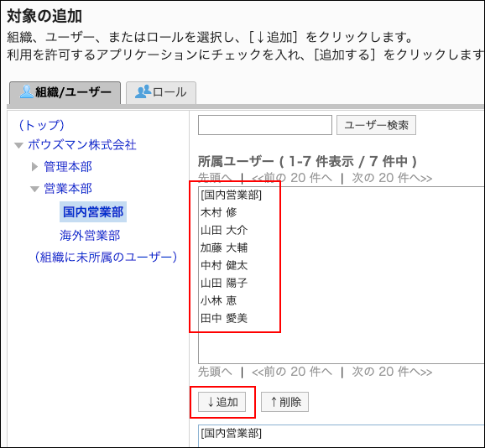This screenshot has width=485, height=448.
Task: Select 管理本部 in organization tree
Action: pos(68,166)
